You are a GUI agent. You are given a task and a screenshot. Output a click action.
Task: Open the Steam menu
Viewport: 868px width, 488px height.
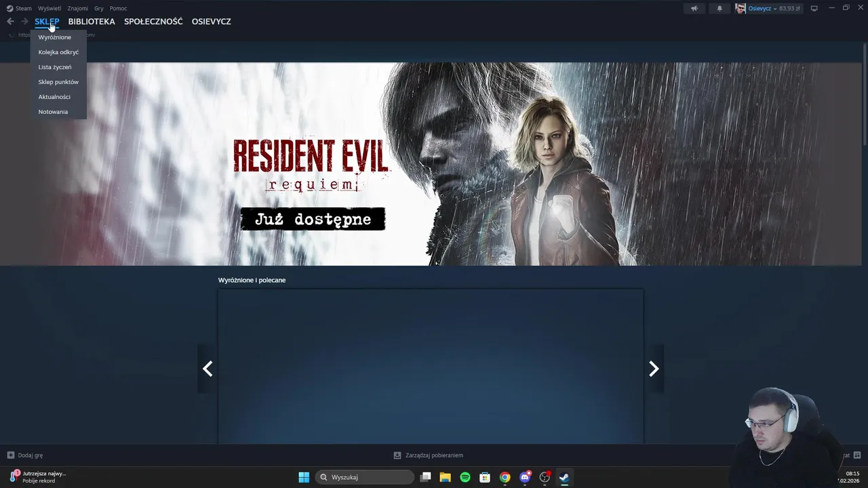click(x=24, y=8)
